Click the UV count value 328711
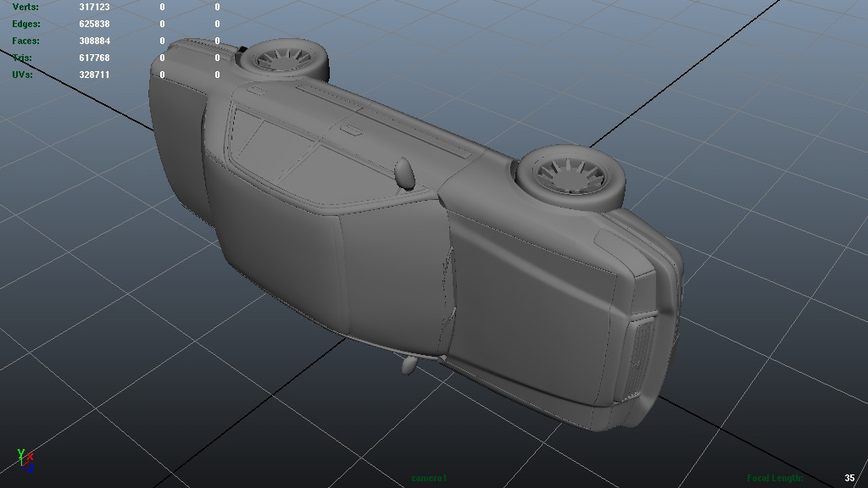This screenshot has height=488, width=868. click(94, 75)
